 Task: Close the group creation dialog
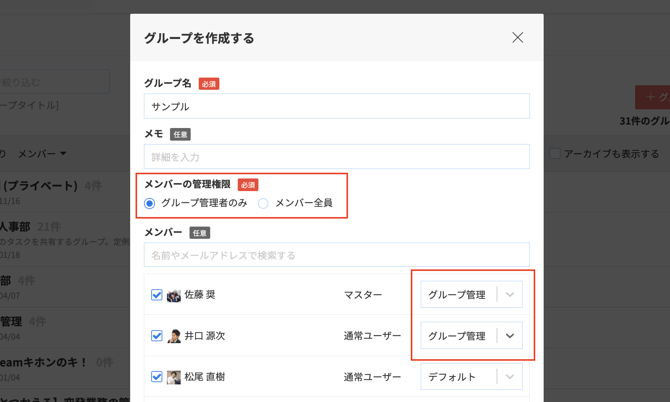pyautogui.click(x=517, y=38)
